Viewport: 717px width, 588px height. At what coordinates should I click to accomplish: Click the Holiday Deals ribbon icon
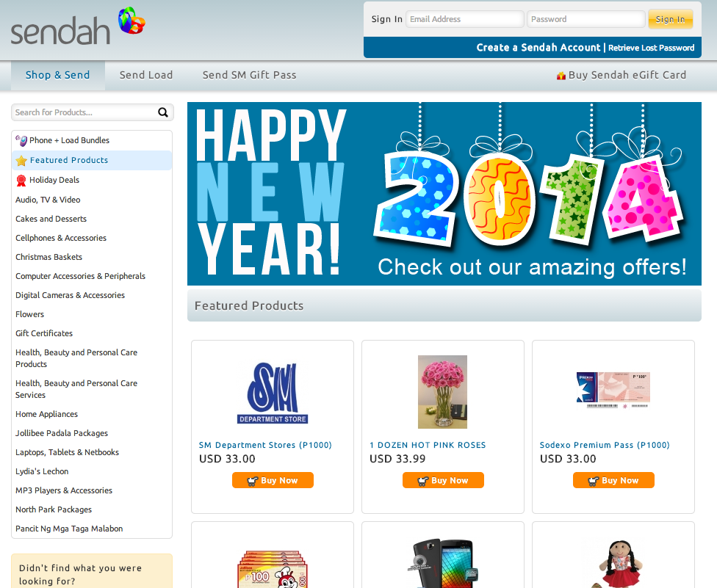pyautogui.click(x=21, y=181)
